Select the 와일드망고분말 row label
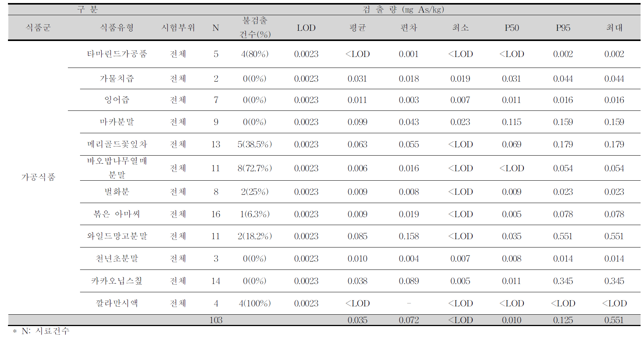 click(x=117, y=236)
